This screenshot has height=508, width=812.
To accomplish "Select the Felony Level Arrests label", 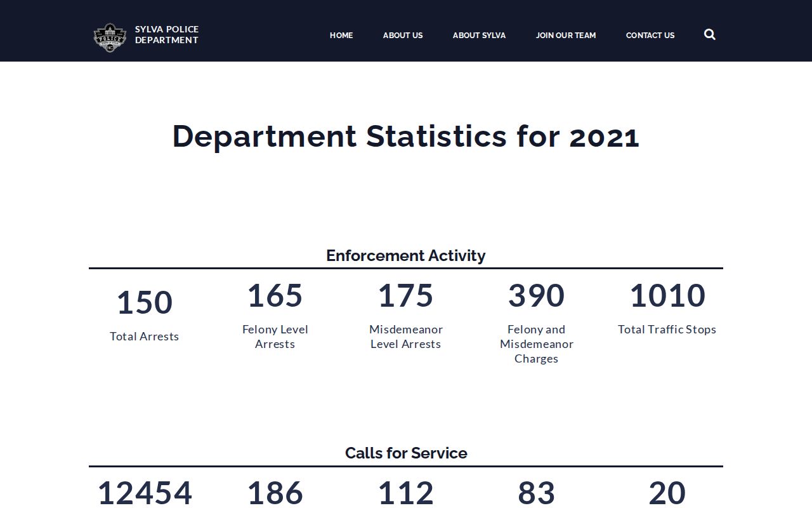I will 275,337.
